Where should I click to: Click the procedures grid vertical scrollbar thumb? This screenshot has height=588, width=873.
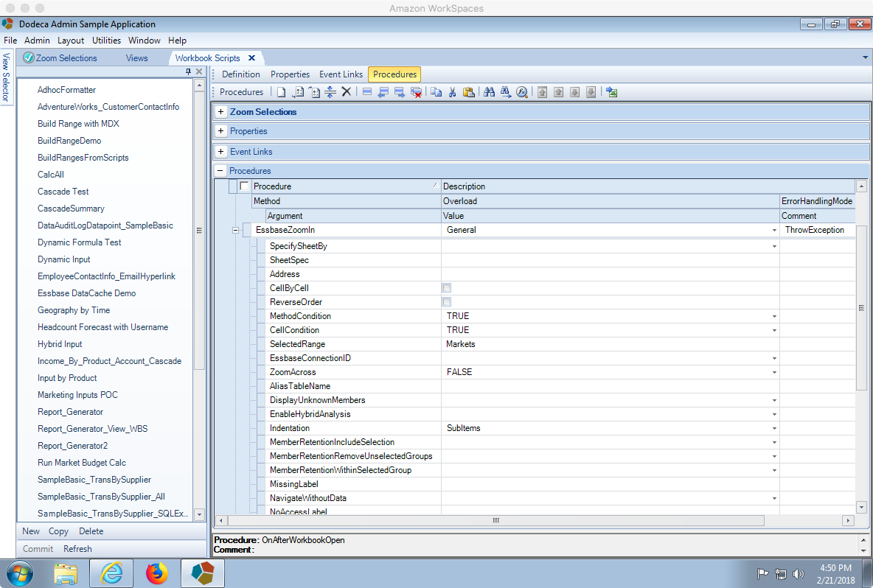click(861, 307)
